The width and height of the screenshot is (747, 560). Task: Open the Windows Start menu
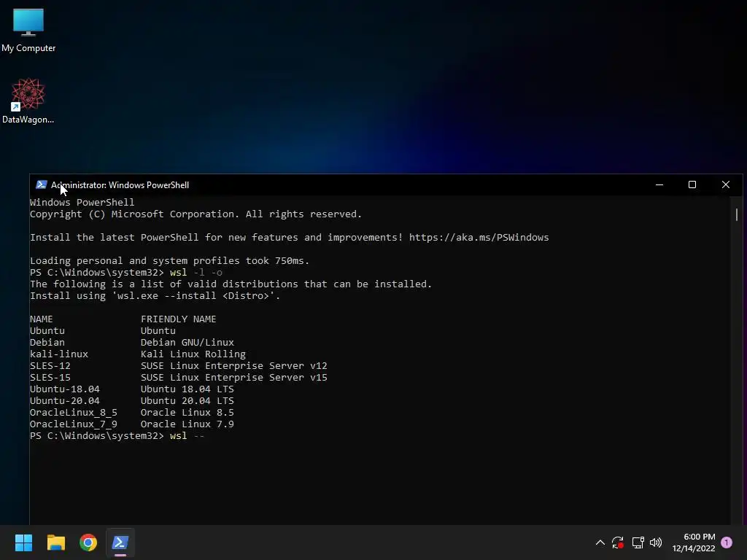(23, 542)
